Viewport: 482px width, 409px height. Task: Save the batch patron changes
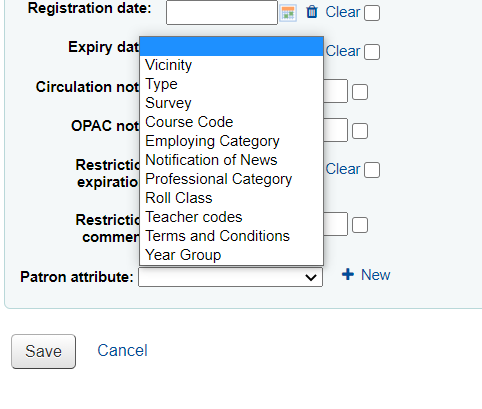tap(43, 351)
